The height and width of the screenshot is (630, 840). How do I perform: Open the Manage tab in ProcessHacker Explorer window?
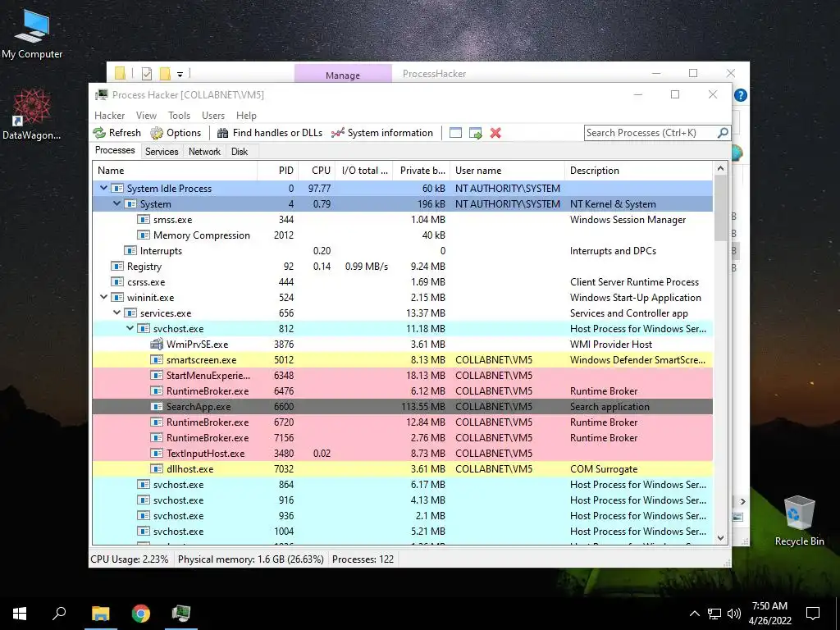(343, 75)
